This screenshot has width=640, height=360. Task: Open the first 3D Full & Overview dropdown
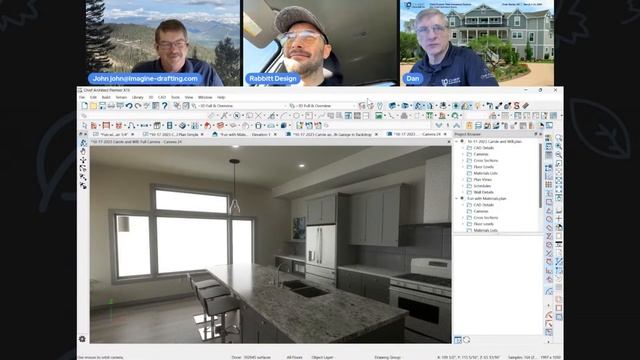(x=239, y=106)
